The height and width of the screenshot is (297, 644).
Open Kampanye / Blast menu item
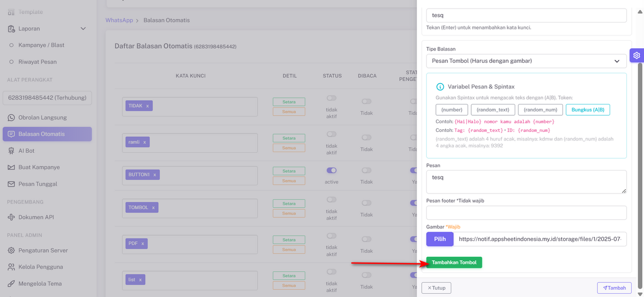[x=41, y=45]
